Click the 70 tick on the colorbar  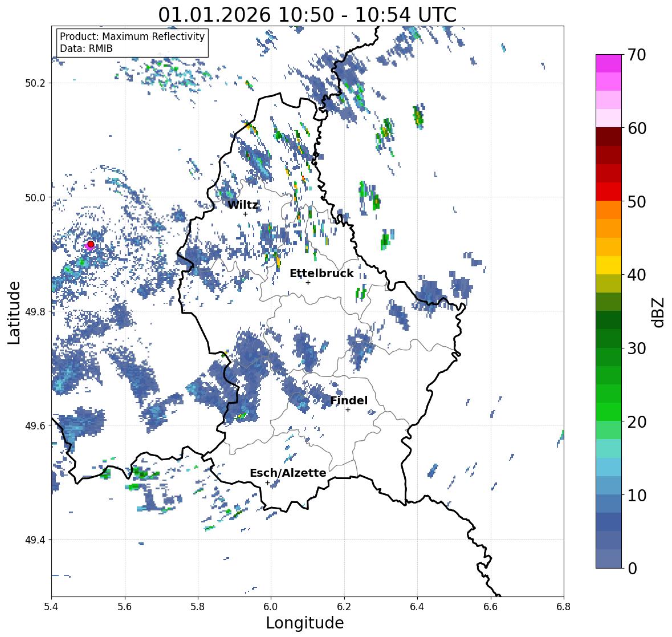[637, 55]
